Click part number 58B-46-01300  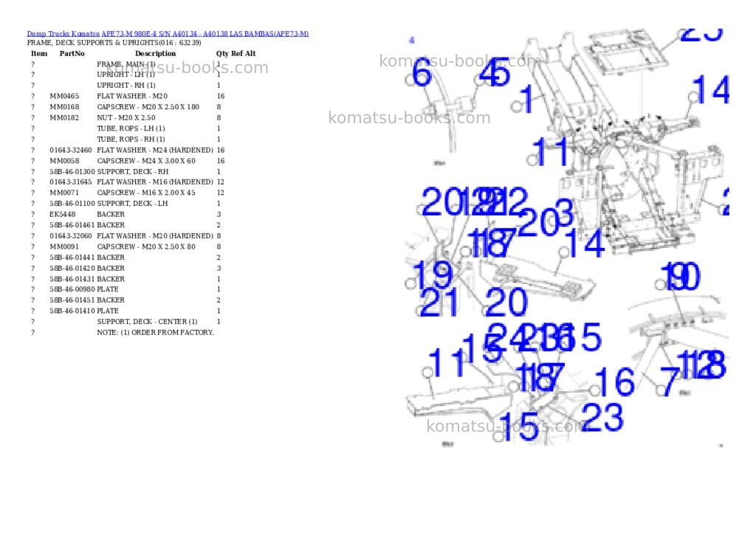pos(72,172)
